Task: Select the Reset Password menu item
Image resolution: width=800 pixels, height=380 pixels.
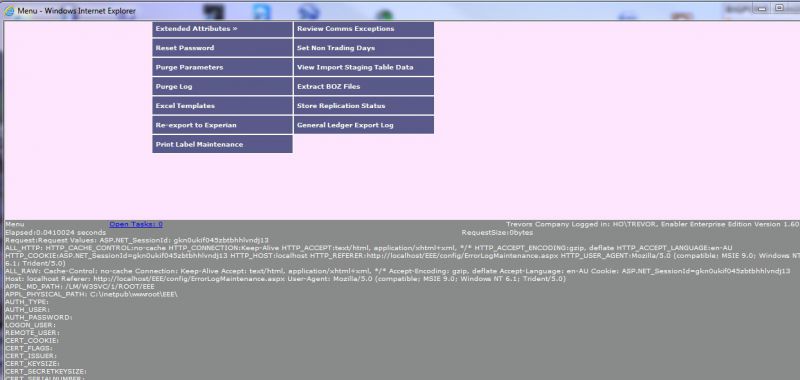Action: click(x=222, y=48)
